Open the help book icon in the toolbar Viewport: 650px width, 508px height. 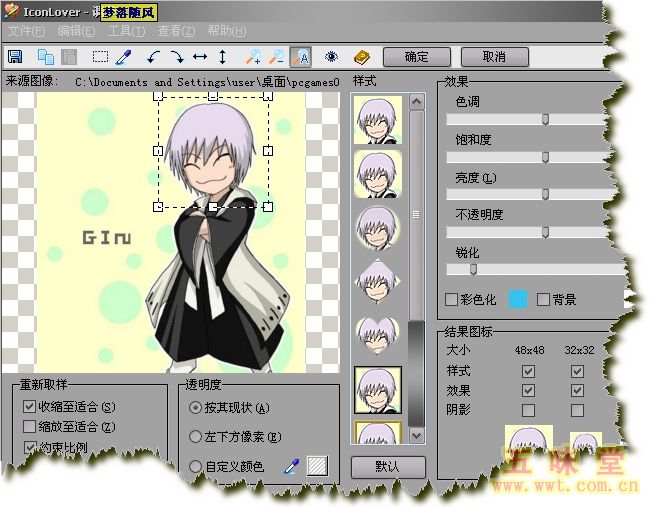(361, 57)
